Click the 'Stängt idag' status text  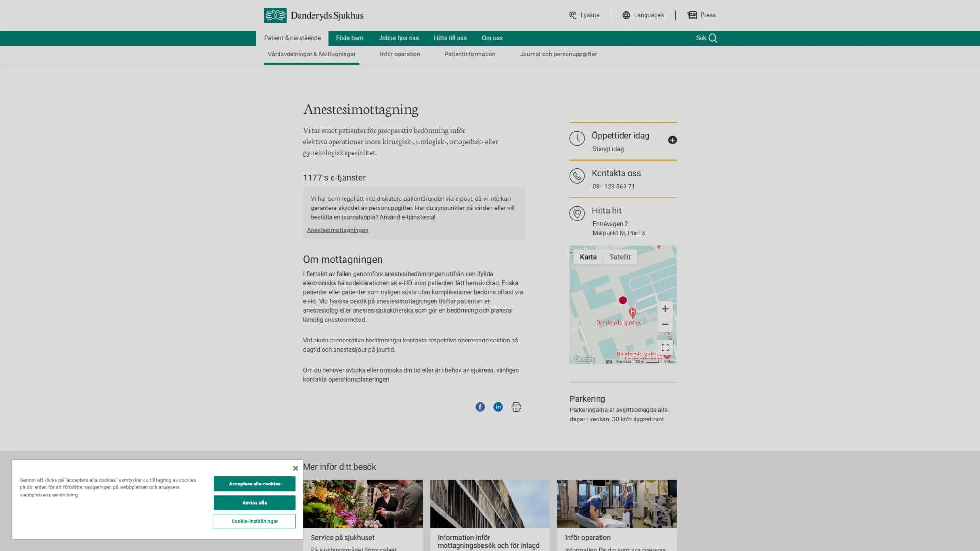coord(608,149)
